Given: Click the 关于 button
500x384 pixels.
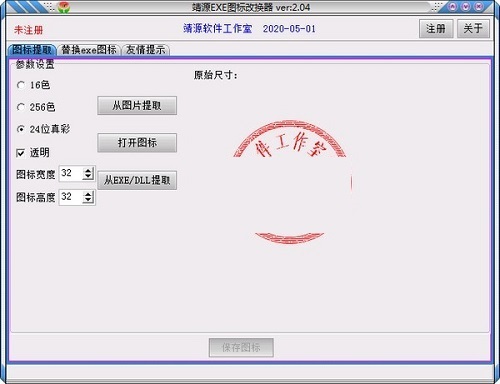Looking at the screenshot, I should click(x=473, y=29).
